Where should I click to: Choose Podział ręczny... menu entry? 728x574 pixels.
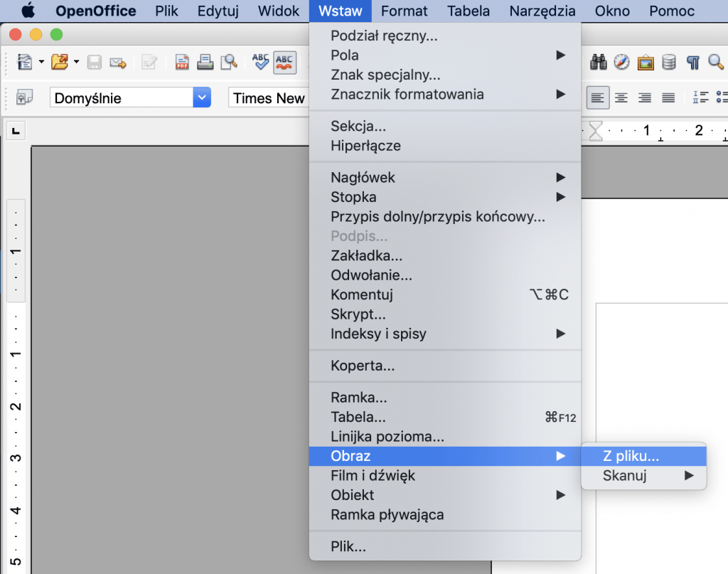point(445,36)
